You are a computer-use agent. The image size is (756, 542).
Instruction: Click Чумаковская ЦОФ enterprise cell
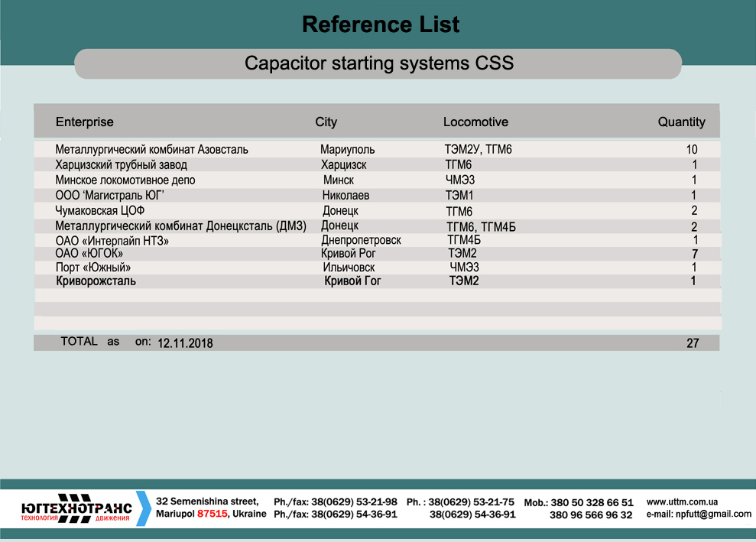click(x=100, y=211)
